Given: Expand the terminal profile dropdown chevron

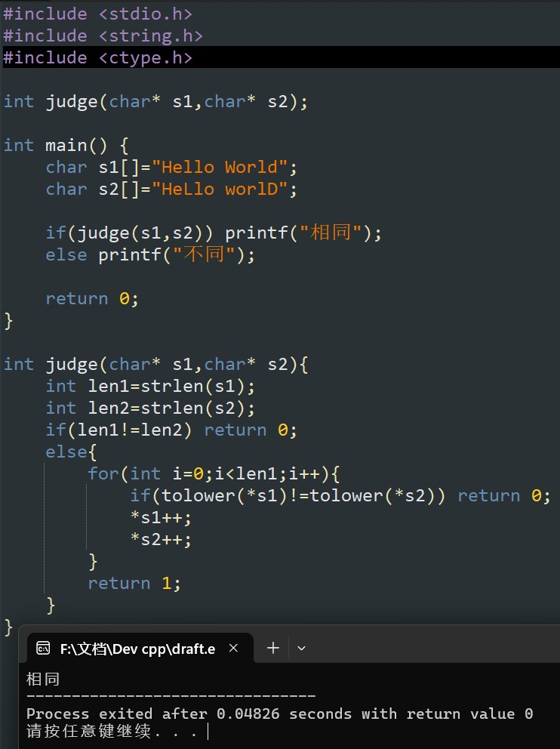Looking at the screenshot, I should coord(301,649).
